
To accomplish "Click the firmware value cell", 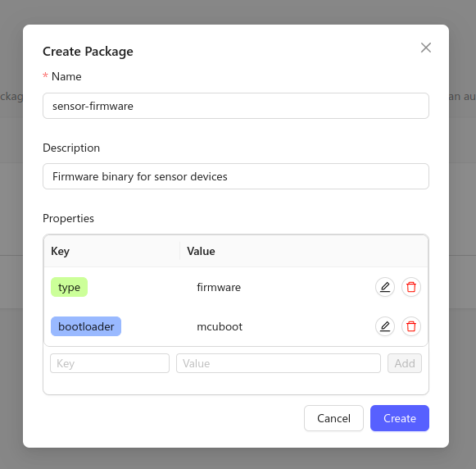I will click(x=219, y=287).
